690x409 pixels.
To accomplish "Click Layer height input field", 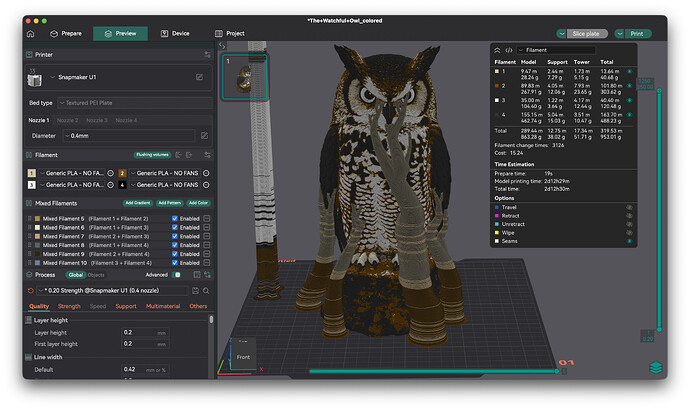I will pyautogui.click(x=145, y=332).
